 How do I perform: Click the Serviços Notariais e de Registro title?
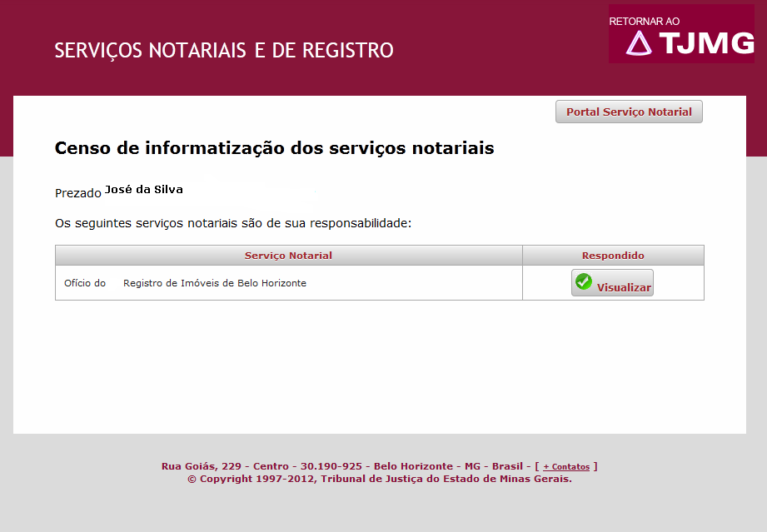tap(224, 50)
